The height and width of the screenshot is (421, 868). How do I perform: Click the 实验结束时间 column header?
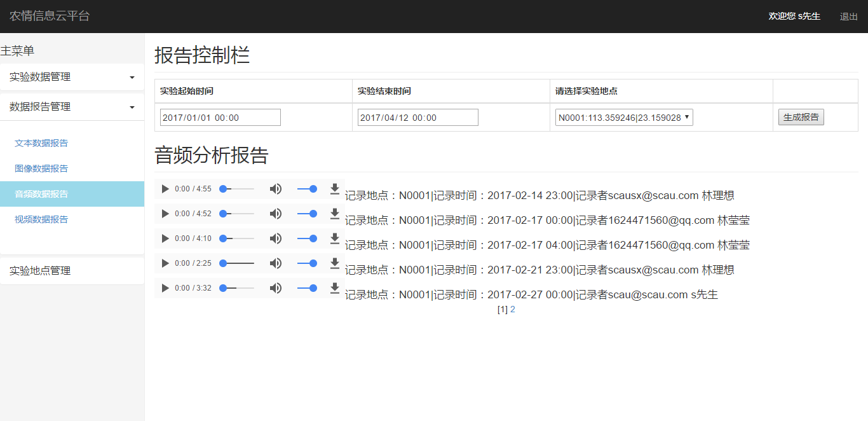coord(384,91)
